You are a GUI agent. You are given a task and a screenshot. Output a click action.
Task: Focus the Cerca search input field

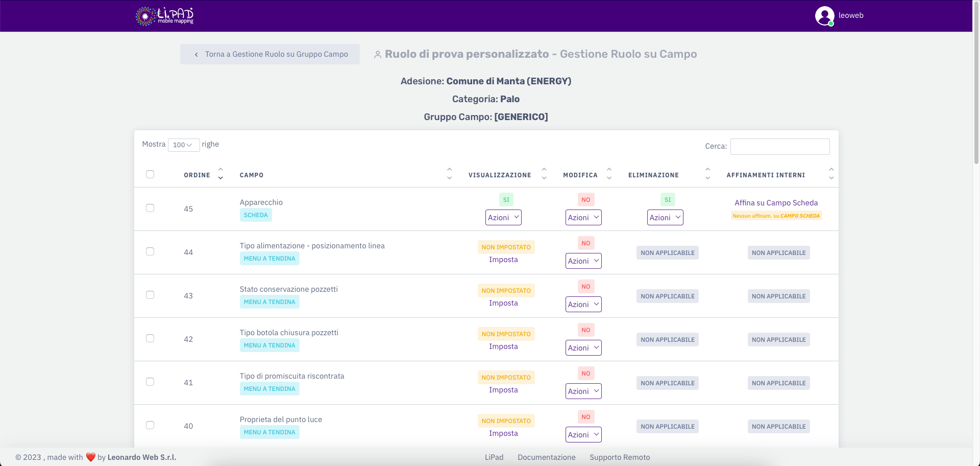(x=779, y=147)
